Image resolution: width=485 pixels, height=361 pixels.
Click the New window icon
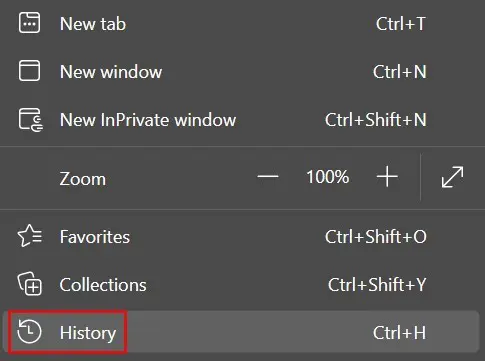29,71
